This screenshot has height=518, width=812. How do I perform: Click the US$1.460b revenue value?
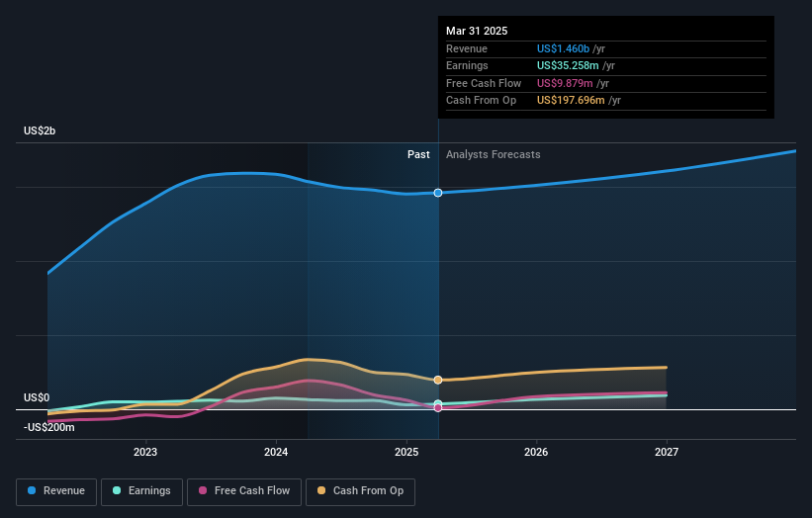coord(563,48)
